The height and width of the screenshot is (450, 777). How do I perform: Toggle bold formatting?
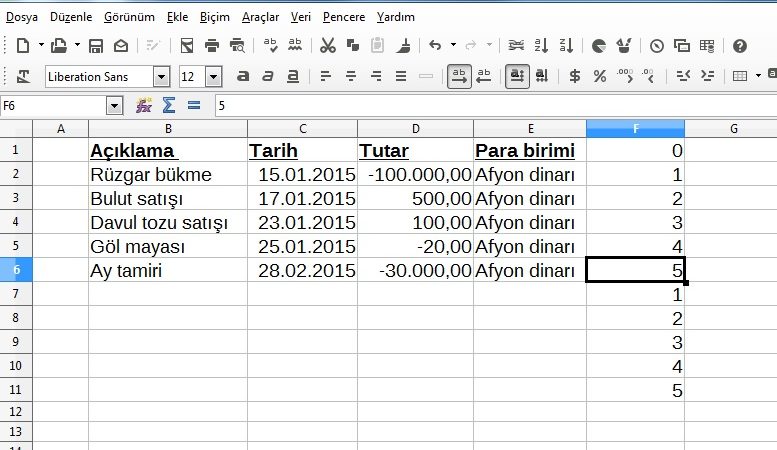point(243,76)
